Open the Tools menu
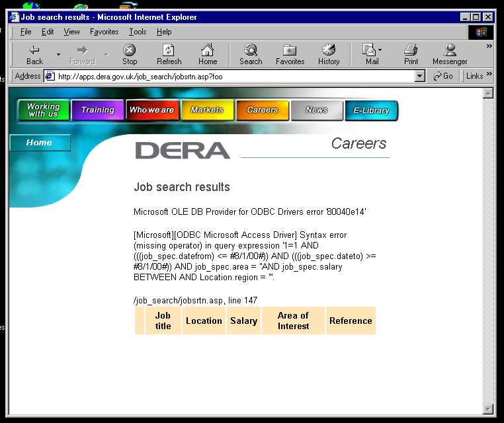The width and height of the screenshot is (504, 423). [x=138, y=32]
